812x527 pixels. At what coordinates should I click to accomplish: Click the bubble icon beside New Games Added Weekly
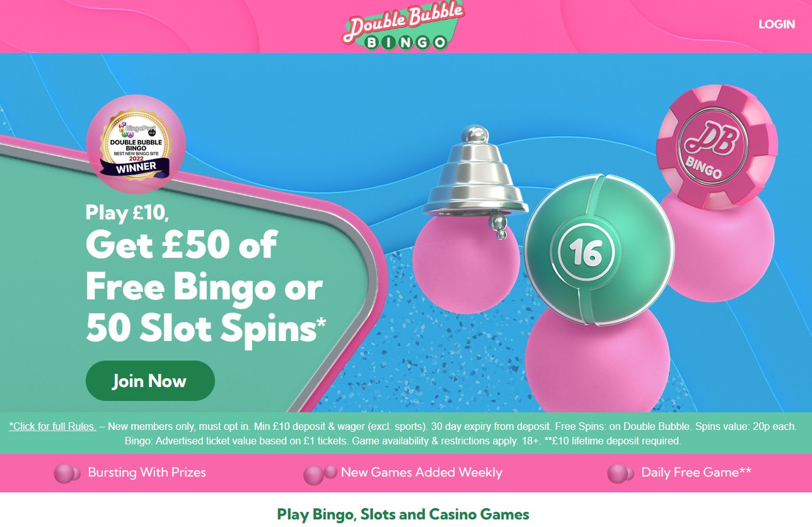pyautogui.click(x=320, y=474)
